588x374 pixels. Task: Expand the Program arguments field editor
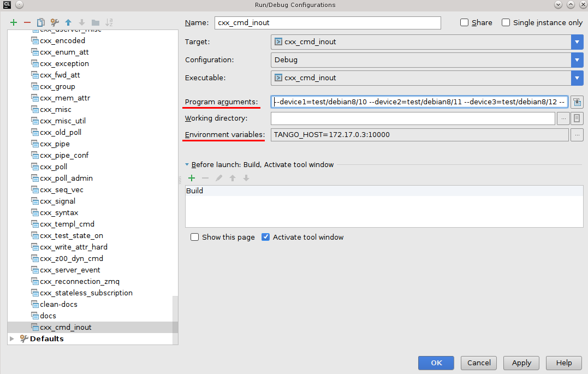(577, 102)
